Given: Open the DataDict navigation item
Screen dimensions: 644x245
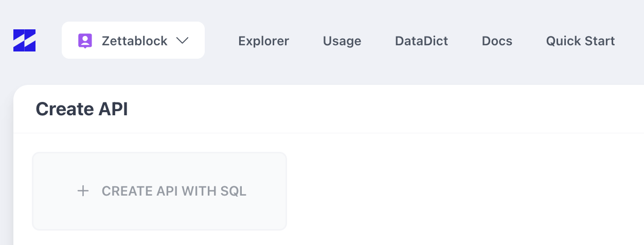Looking at the screenshot, I should (421, 41).
